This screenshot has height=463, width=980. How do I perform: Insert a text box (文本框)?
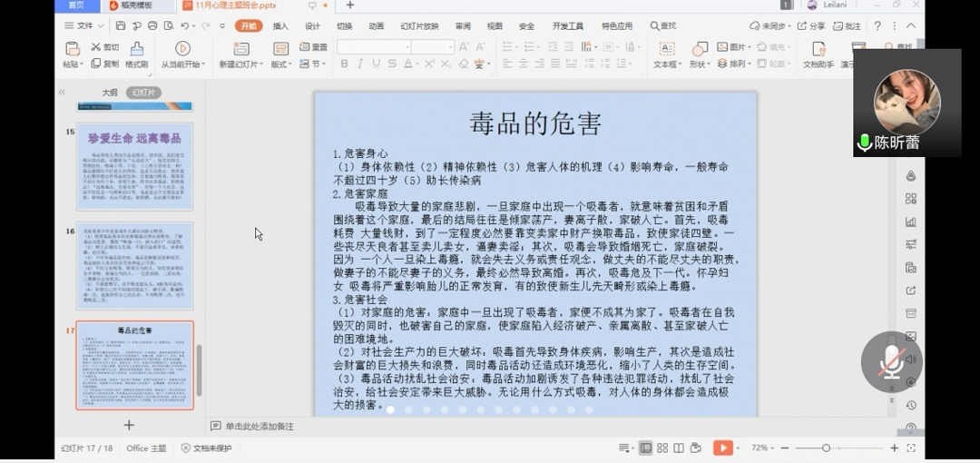coord(666,48)
